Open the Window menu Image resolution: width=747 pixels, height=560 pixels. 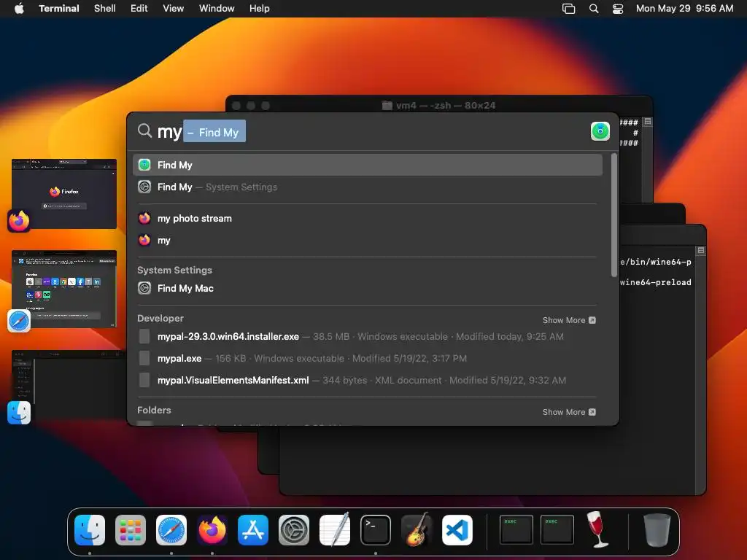pyautogui.click(x=217, y=9)
